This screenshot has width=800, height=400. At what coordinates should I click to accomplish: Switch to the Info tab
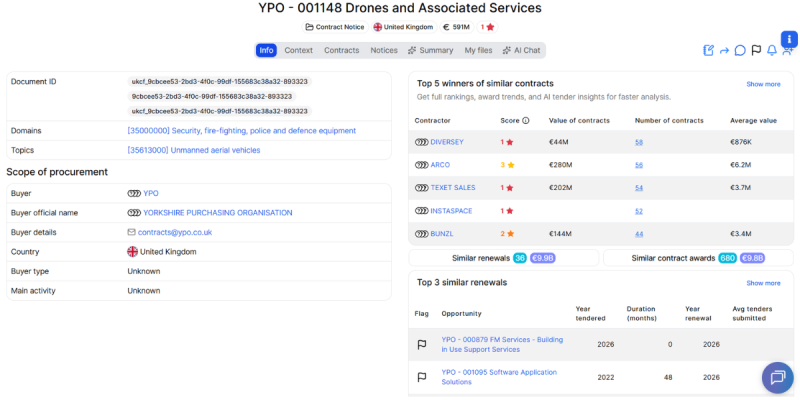coord(266,50)
